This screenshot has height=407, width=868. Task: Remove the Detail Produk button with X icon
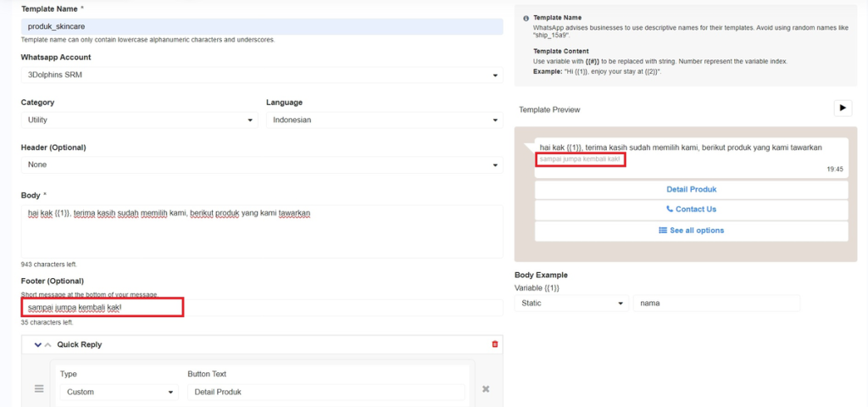[x=486, y=388]
